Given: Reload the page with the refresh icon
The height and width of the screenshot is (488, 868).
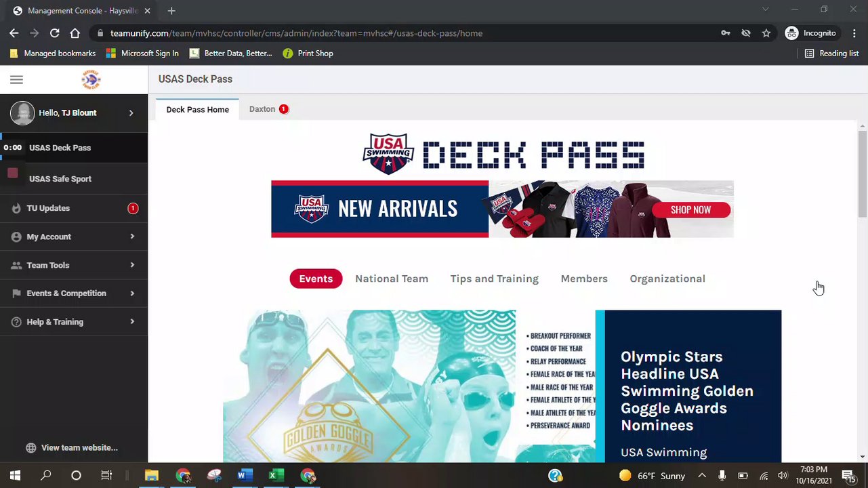Looking at the screenshot, I should pyautogui.click(x=55, y=33).
